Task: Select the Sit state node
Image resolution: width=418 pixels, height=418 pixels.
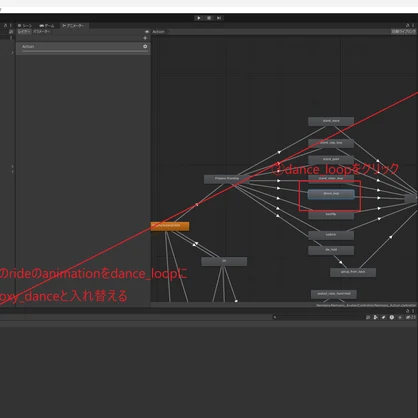Action: tap(224, 261)
